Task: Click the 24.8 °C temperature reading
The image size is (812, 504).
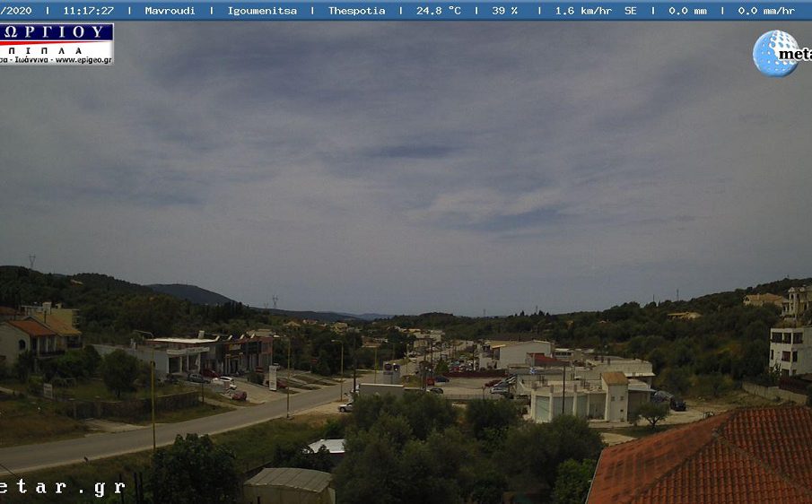Action: 438,11
